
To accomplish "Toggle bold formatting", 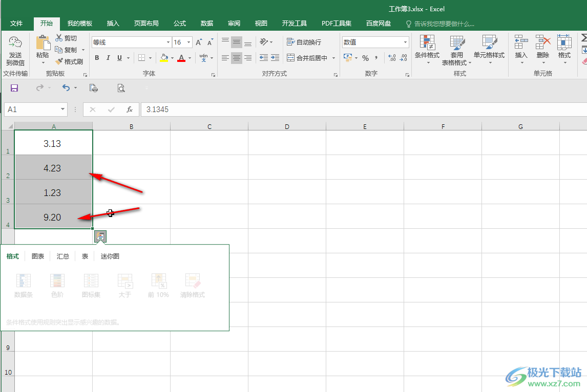I will 97,58.
